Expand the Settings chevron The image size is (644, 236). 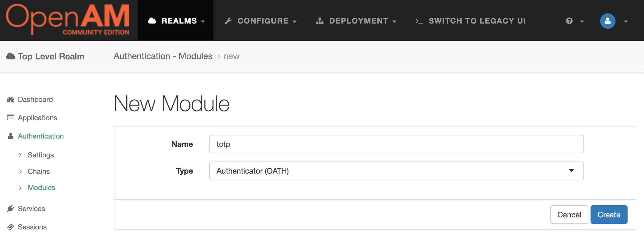(20, 155)
